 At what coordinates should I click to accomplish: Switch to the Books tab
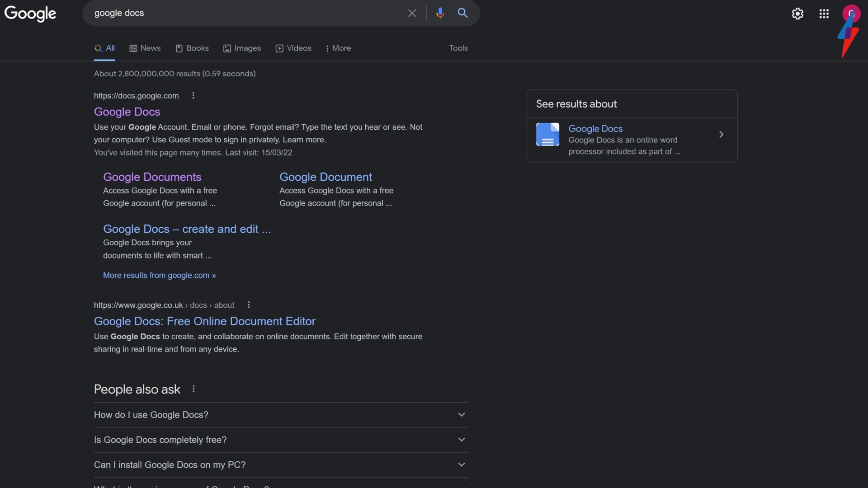coord(192,48)
